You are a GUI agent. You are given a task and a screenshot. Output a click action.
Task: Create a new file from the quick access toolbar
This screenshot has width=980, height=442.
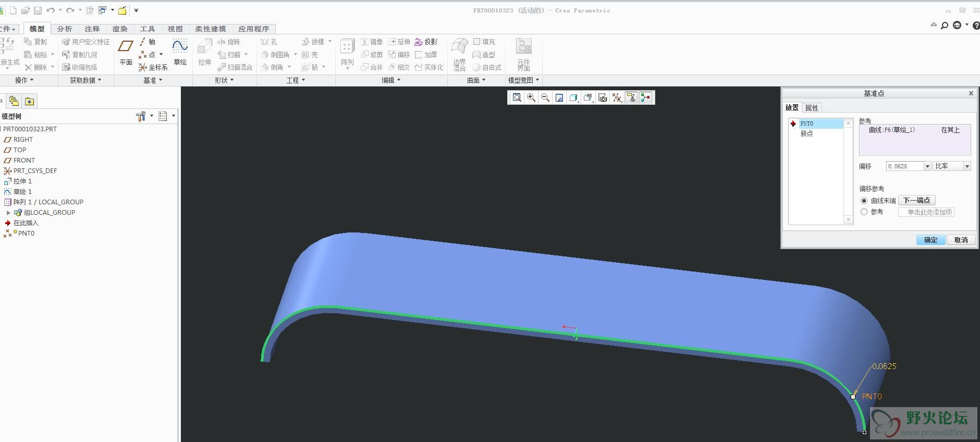[x=14, y=10]
